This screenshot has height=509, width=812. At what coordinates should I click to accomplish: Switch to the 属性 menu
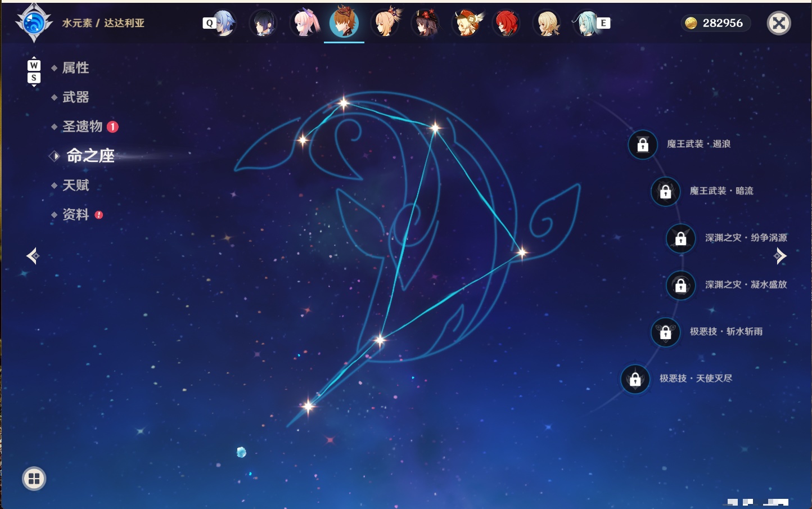[75, 68]
